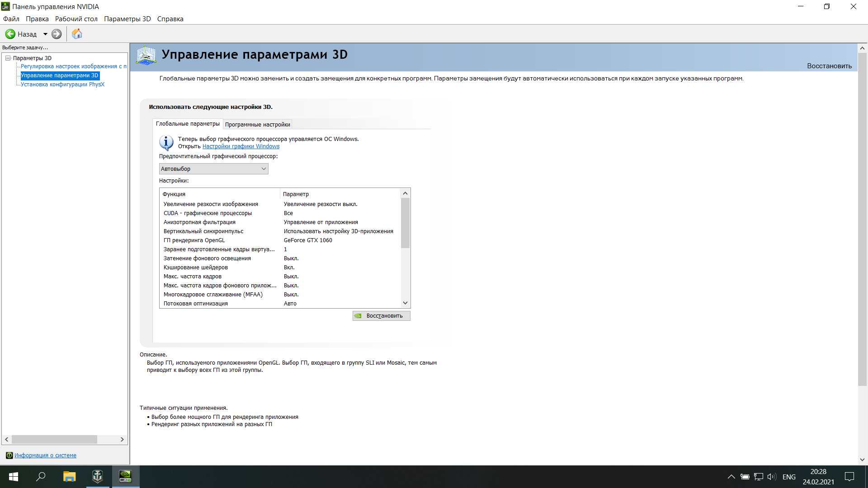Click GeForce GTX 1060 parameter value

click(308, 240)
